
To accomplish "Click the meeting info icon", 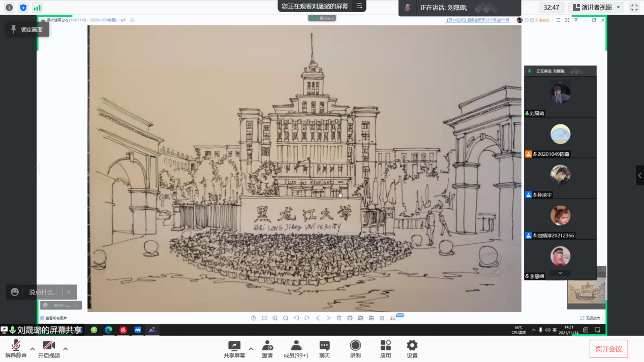I will point(9,8).
